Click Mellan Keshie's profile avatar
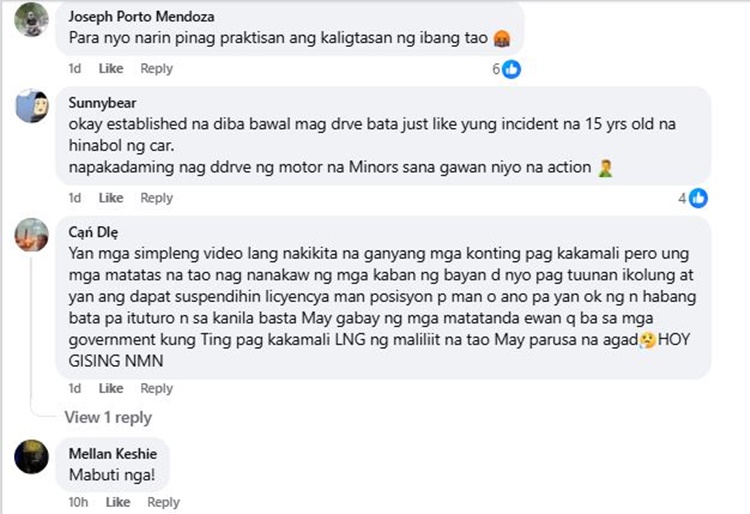The height and width of the screenshot is (514, 750). tap(31, 456)
